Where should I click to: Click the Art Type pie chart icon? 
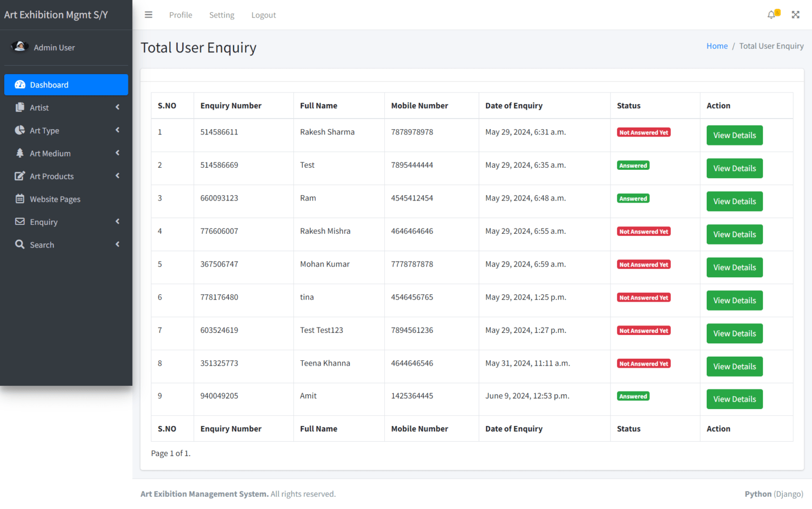click(x=20, y=130)
